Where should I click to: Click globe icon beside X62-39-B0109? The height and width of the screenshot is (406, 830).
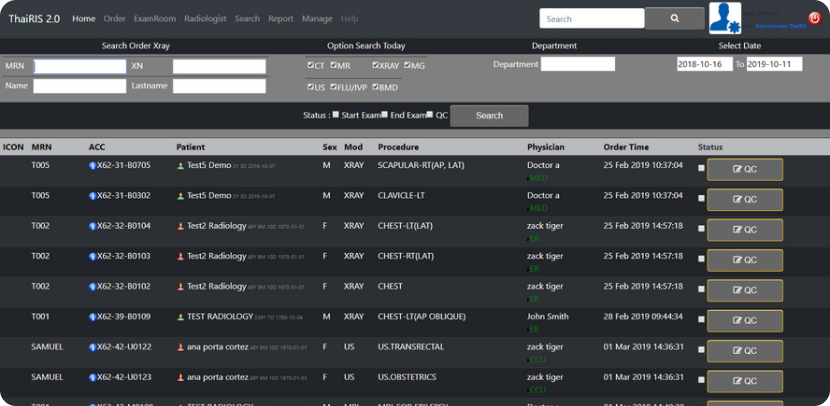(x=92, y=317)
